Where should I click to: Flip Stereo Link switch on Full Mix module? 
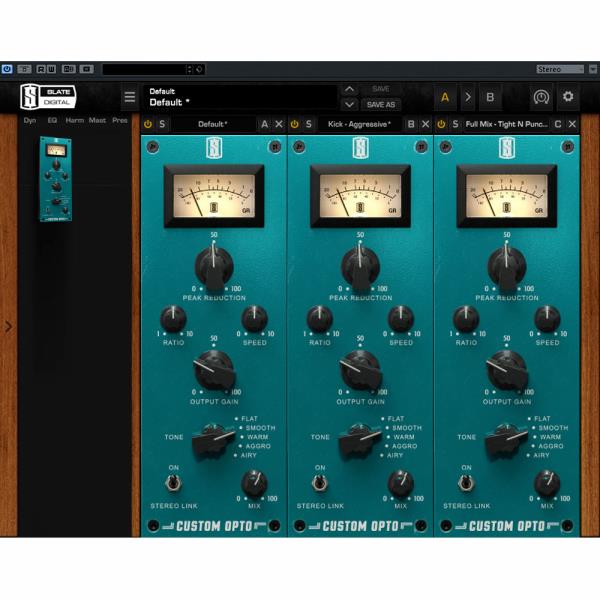[x=466, y=483]
